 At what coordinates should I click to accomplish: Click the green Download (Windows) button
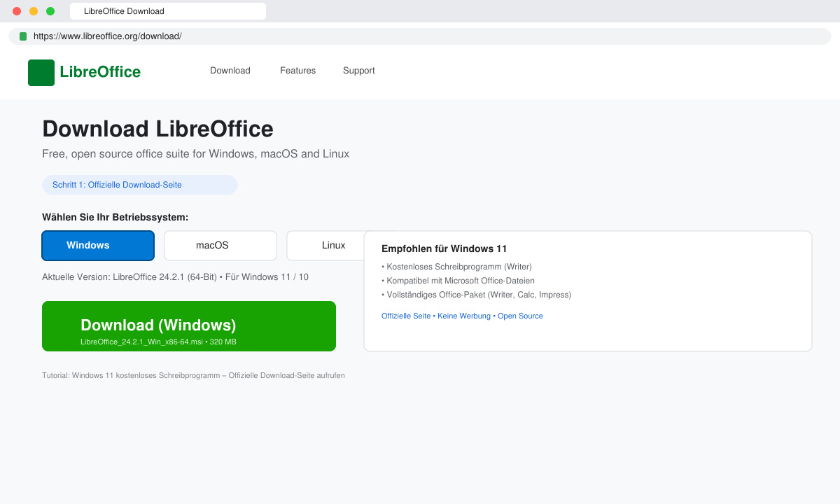pos(189,326)
